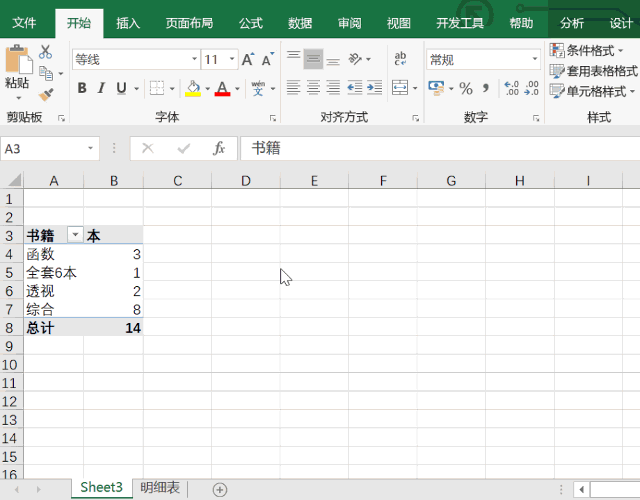Add a new sheet with plus icon

coord(220,489)
